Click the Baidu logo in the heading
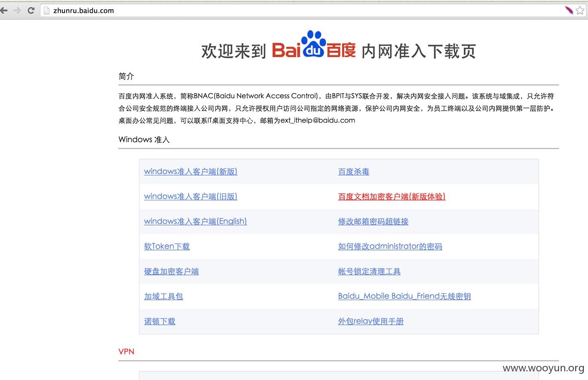 pos(314,44)
